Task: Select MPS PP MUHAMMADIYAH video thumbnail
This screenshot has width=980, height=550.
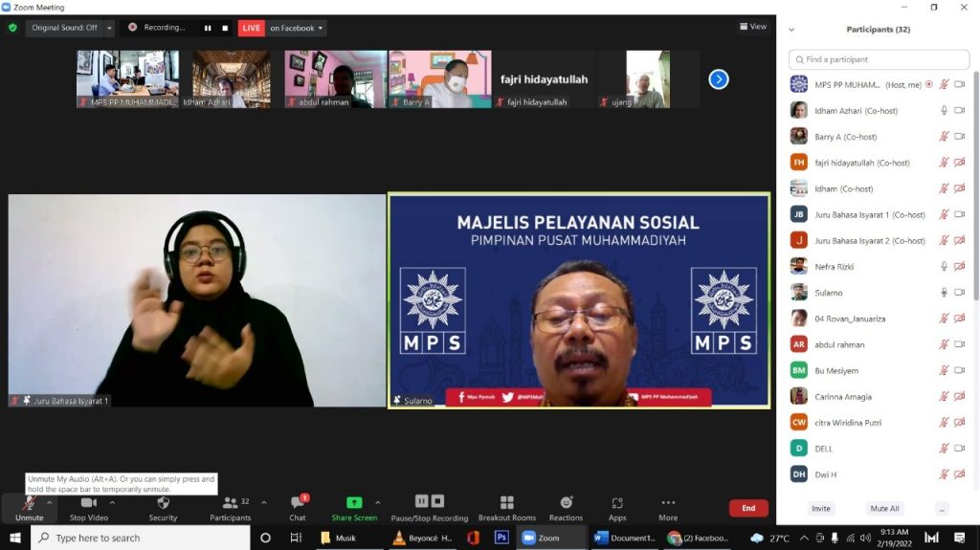Action: pos(127,79)
